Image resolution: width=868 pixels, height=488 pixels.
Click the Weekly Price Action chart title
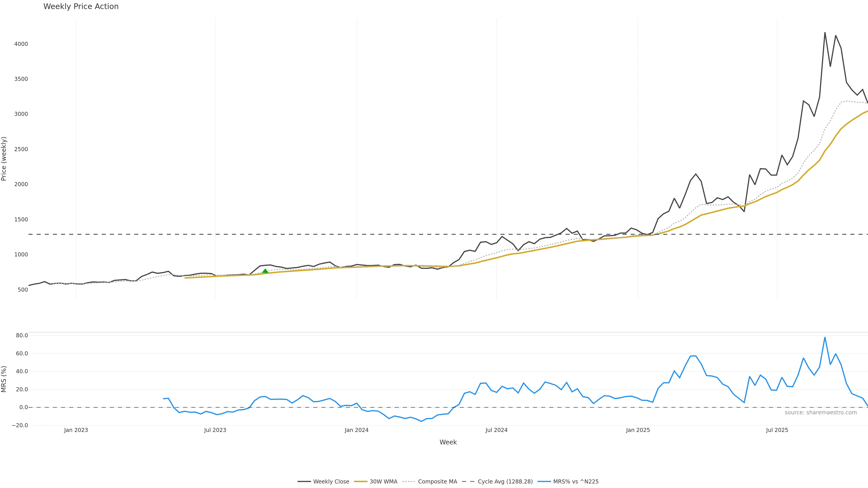point(81,6)
